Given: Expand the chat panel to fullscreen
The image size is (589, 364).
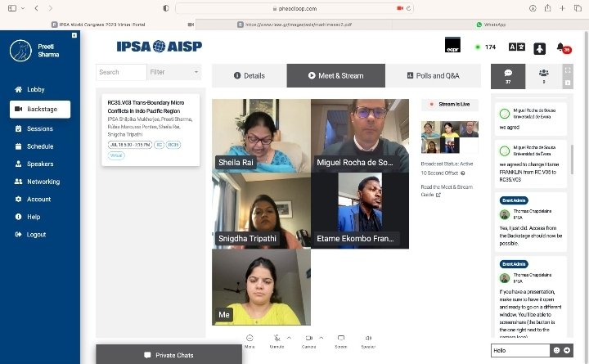Looking at the screenshot, I should [x=568, y=70].
